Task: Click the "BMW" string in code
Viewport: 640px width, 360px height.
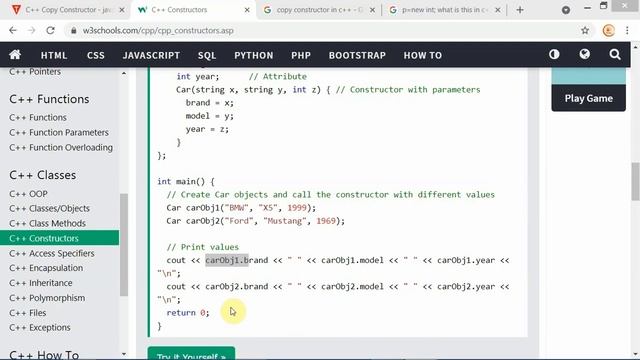Action: coord(237,208)
